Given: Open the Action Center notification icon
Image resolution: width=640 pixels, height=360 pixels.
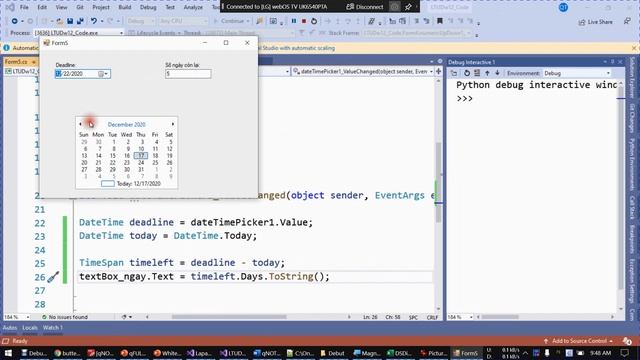Looking at the screenshot, I should pos(624,353).
